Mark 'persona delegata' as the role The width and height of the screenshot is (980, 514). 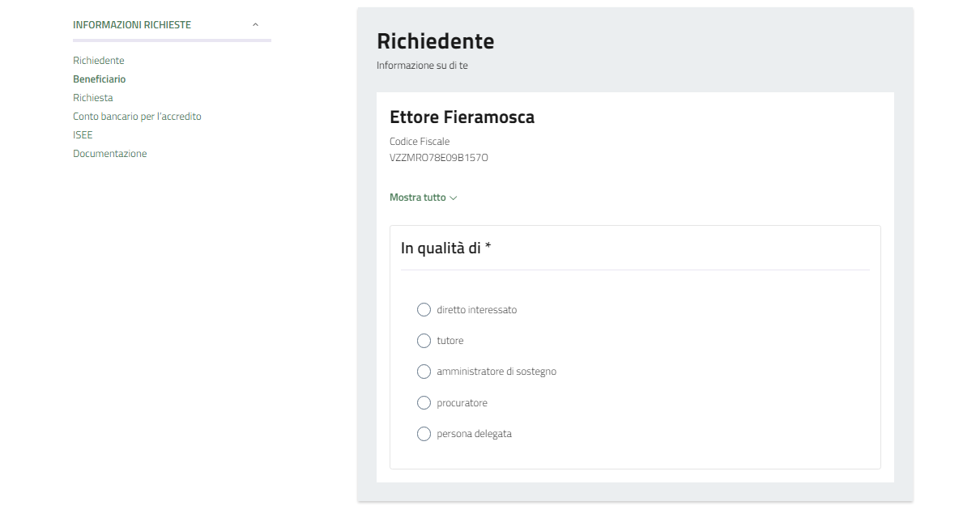click(x=424, y=434)
